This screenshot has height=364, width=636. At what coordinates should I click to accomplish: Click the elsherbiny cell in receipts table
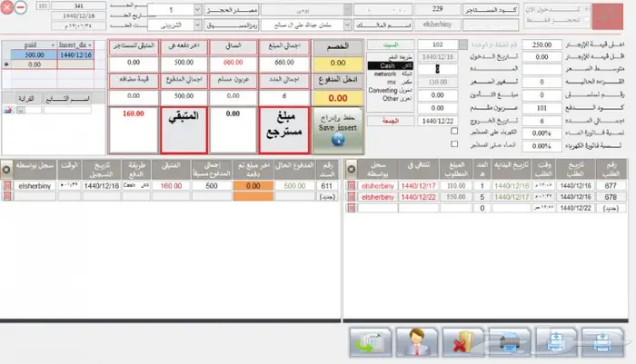point(35,186)
